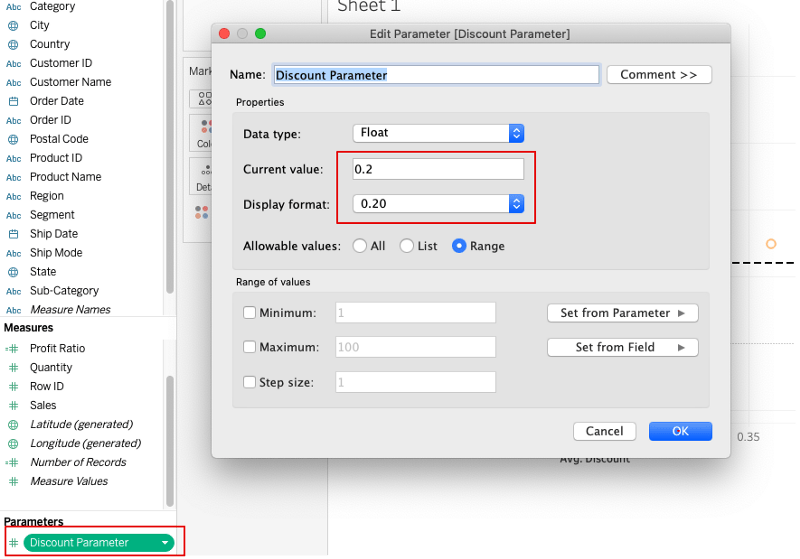Click the Abc icon beside Order ID

(14, 120)
